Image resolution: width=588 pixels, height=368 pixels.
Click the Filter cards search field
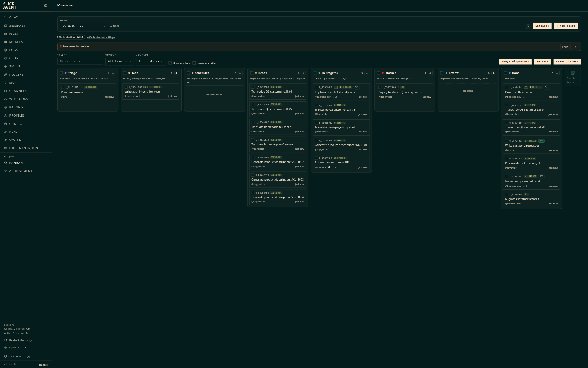tap(80, 61)
